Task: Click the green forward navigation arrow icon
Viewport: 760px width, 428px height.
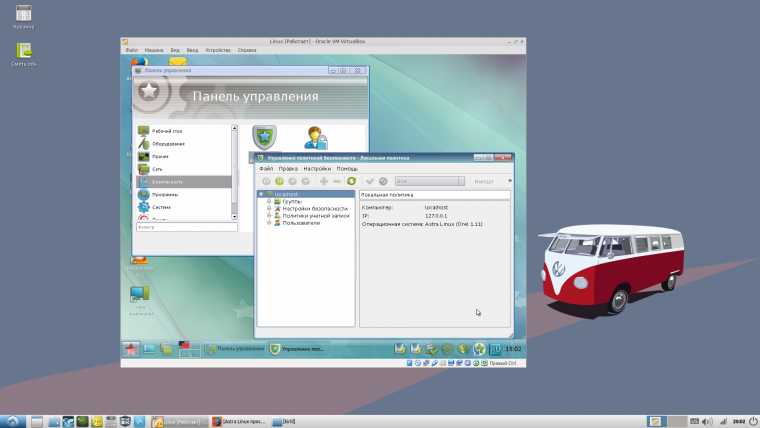Action: [279, 181]
